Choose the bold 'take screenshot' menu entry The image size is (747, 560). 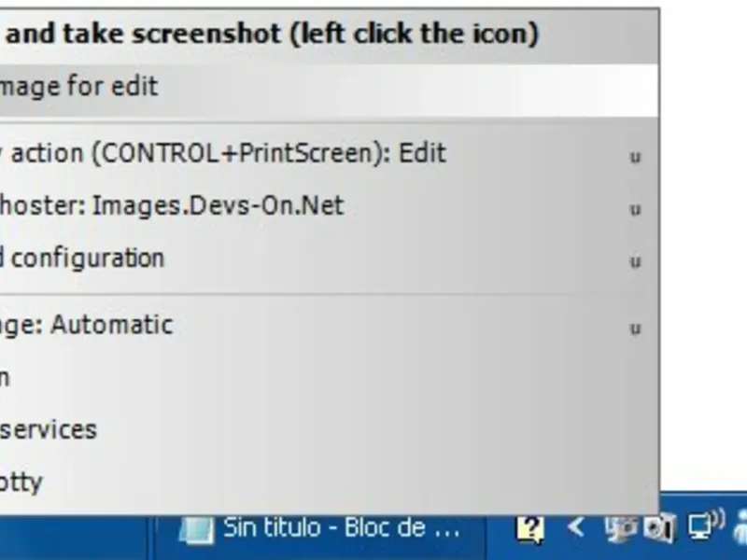coord(271,35)
